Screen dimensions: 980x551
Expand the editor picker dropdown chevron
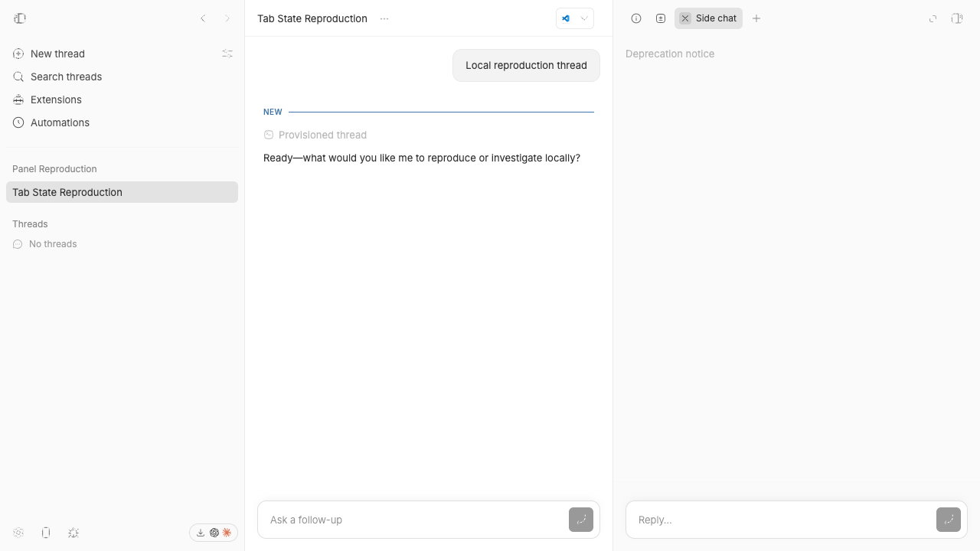point(584,18)
